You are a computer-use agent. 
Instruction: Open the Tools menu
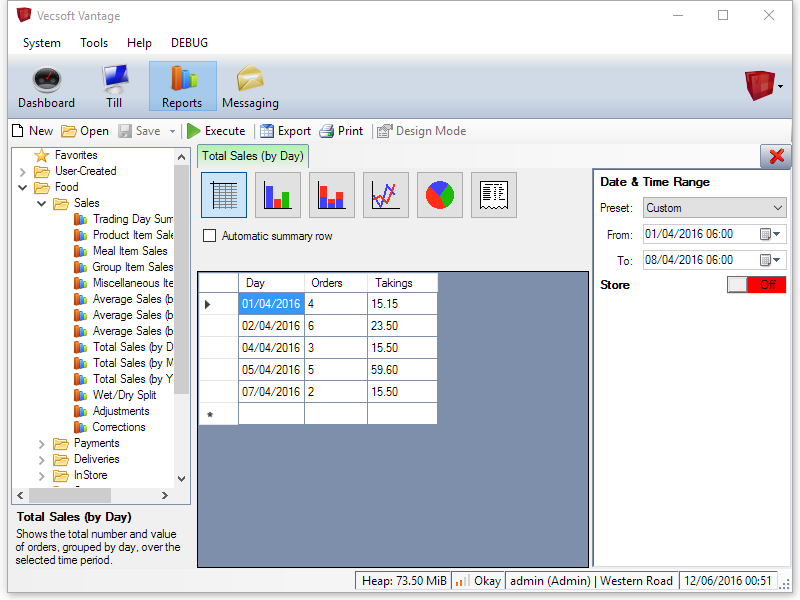94,43
